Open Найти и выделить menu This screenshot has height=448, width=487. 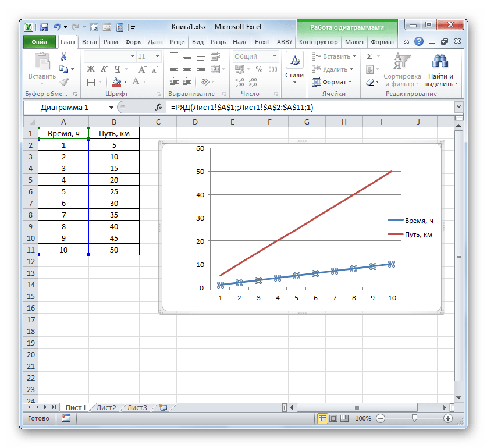click(x=440, y=70)
